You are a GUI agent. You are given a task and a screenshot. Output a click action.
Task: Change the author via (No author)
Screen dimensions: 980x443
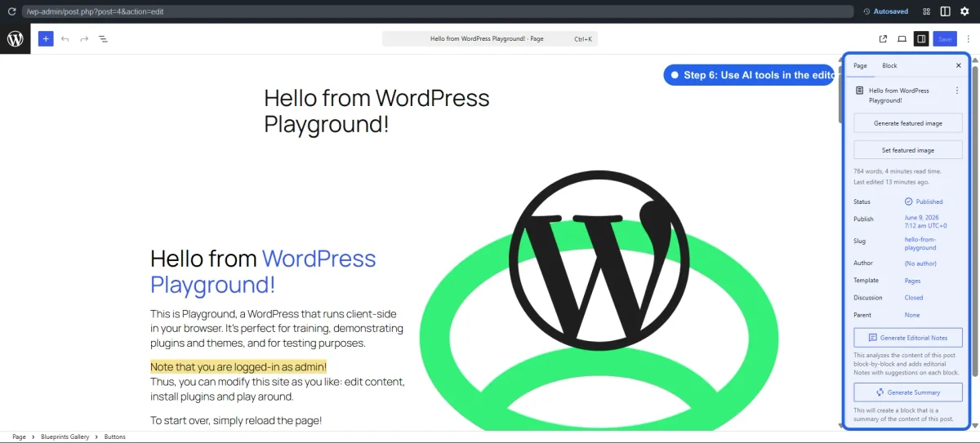click(920, 264)
